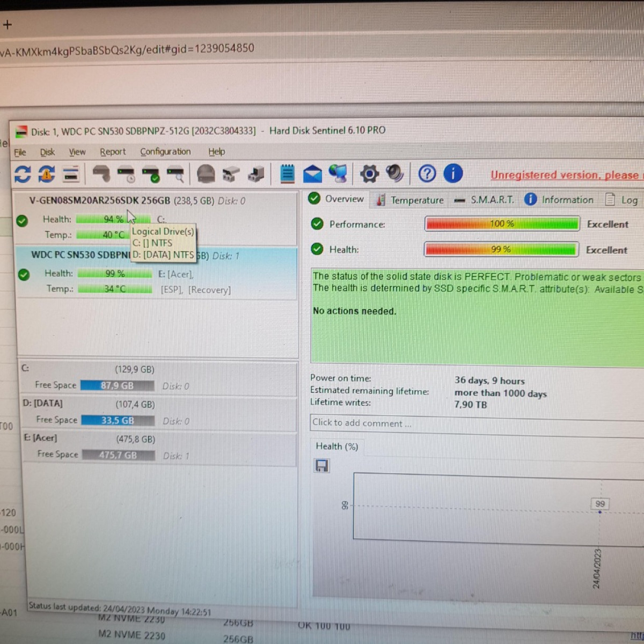Click the '36 days, 9 hours' power on value
Screen dimensions: 644x644
tap(489, 380)
